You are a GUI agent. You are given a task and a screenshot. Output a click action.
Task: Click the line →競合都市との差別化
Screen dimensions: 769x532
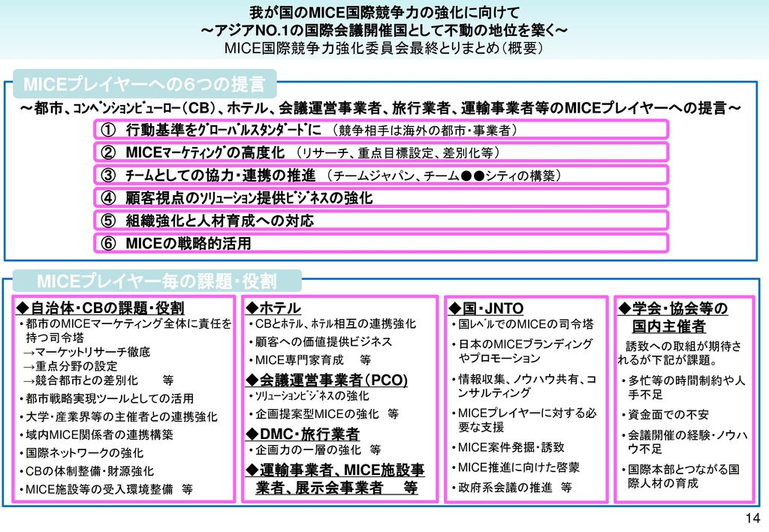coord(98,380)
